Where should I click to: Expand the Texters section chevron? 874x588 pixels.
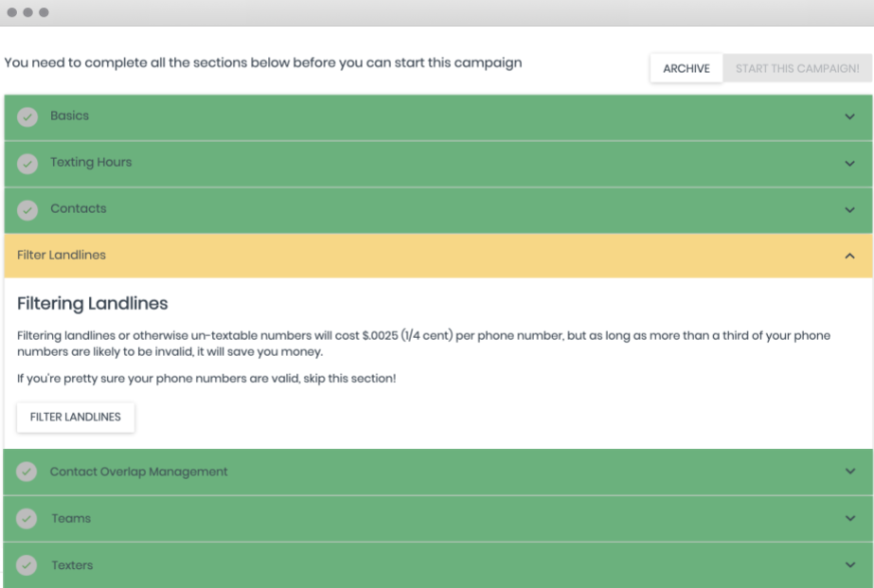[849, 565]
